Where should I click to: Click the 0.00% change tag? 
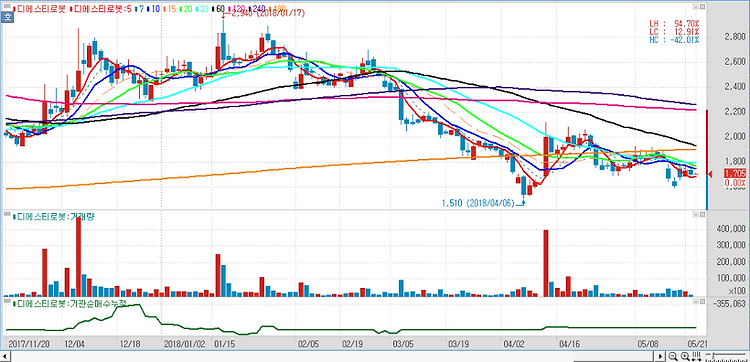tap(736, 182)
